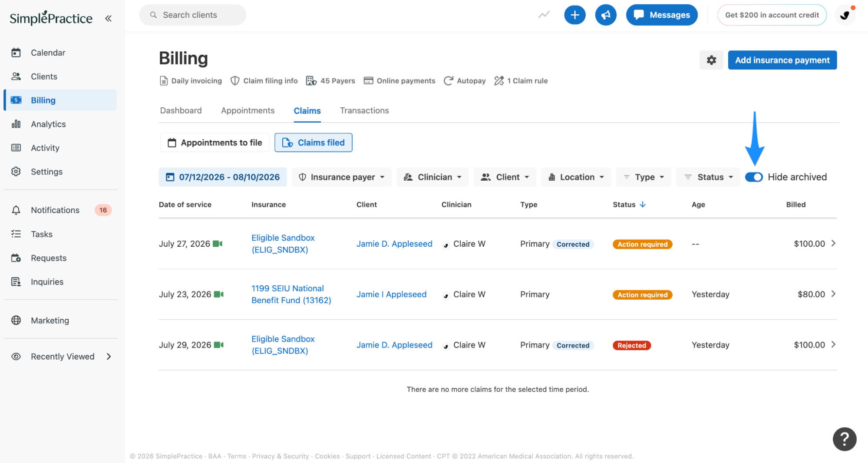This screenshot has height=463, width=868.
Task: Expand the Status filter dropdown
Action: coord(708,177)
